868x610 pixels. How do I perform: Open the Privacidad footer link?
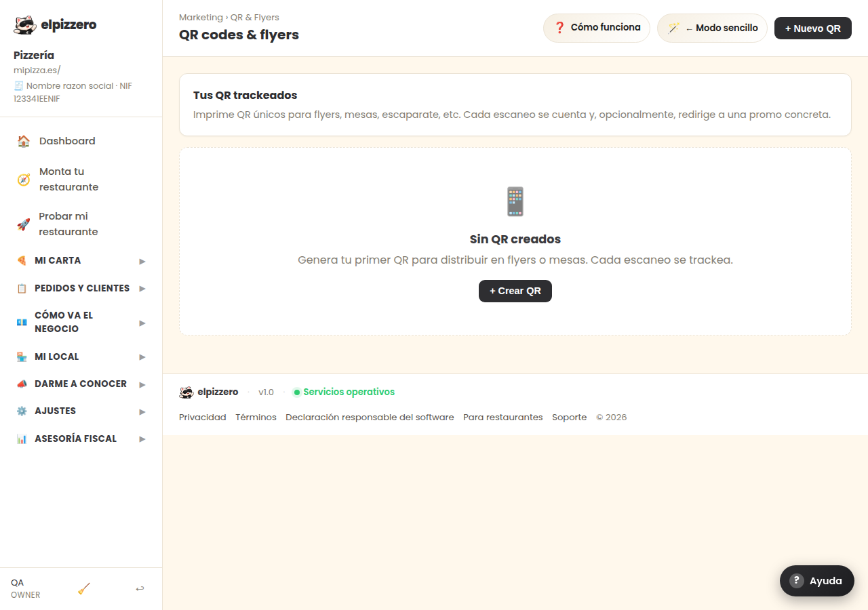203,418
